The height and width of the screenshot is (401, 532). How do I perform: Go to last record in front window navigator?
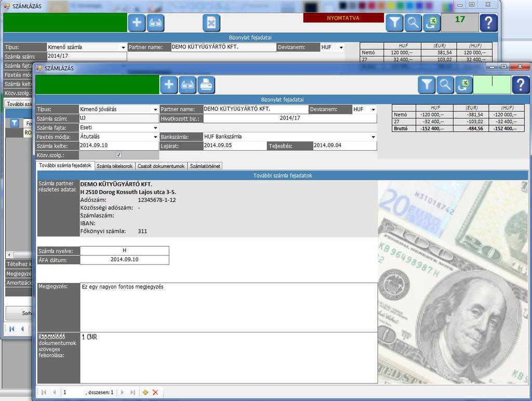coord(132,392)
